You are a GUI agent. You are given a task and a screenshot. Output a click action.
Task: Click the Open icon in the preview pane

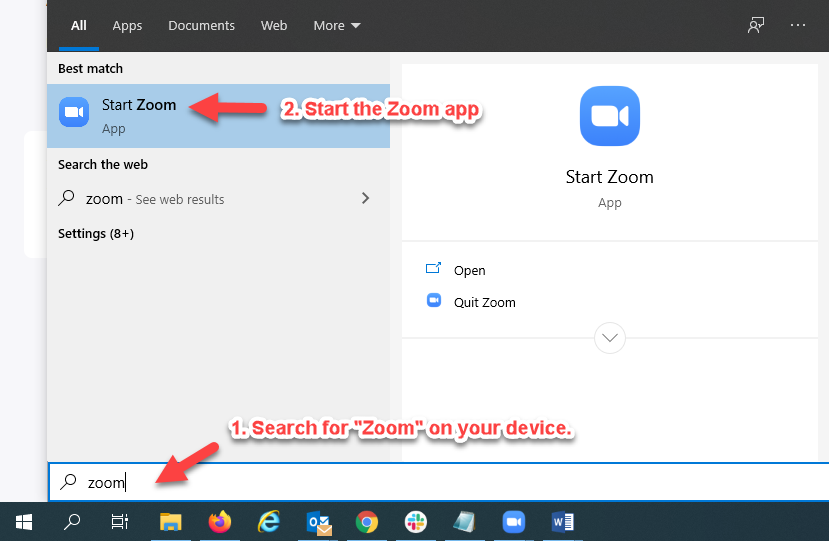[433, 269]
